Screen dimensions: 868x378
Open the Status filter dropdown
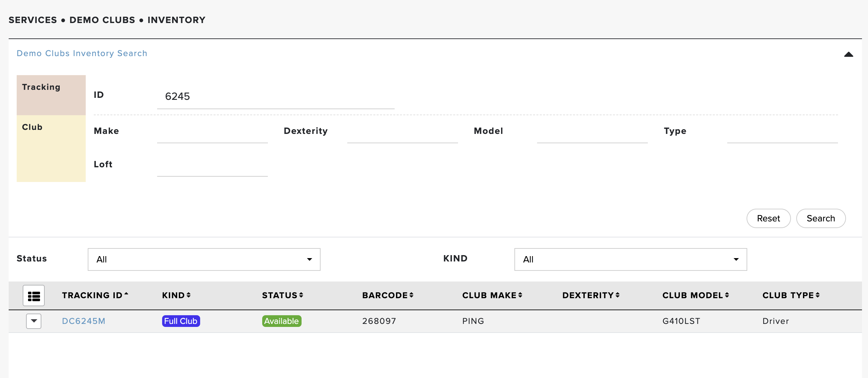pyautogui.click(x=204, y=259)
